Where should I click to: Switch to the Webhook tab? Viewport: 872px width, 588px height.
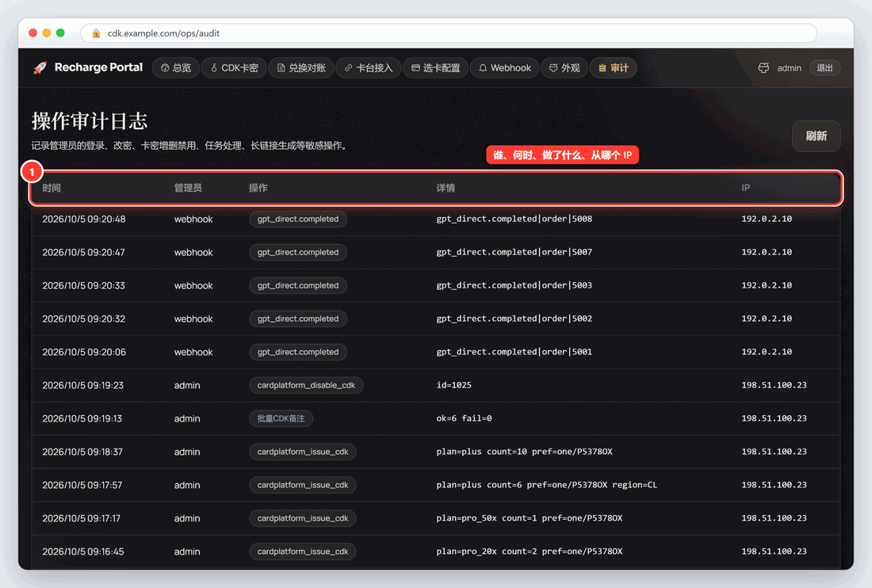(505, 68)
